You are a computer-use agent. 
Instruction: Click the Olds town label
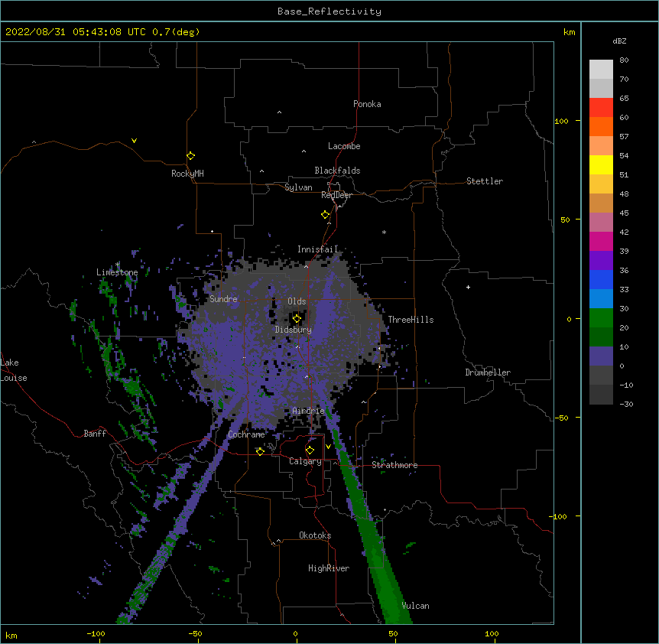(297, 301)
